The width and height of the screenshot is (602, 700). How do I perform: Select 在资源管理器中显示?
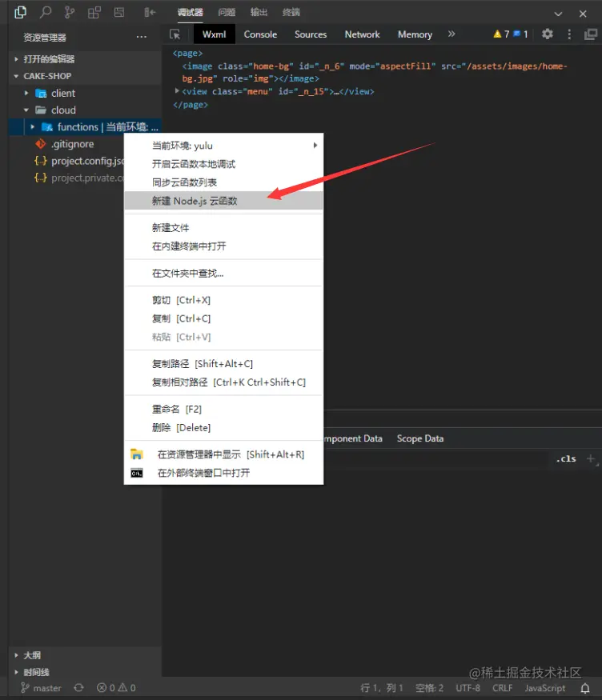223,454
